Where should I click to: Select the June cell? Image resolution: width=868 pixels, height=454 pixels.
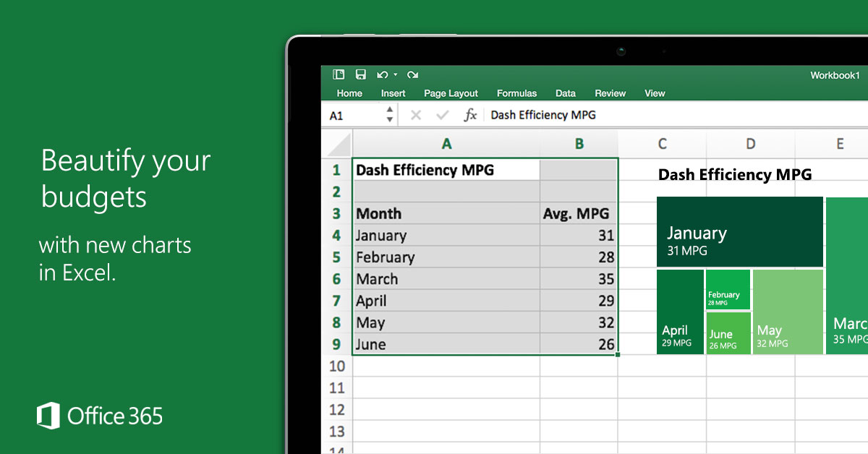(x=446, y=344)
